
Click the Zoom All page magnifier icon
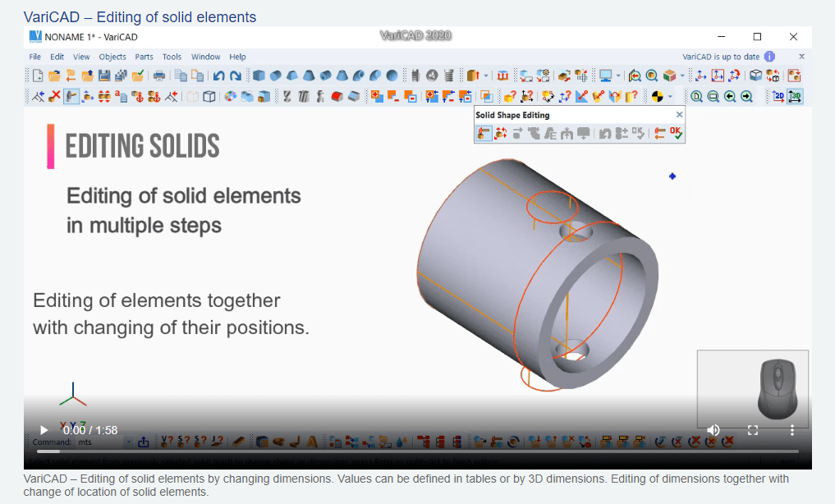696,96
